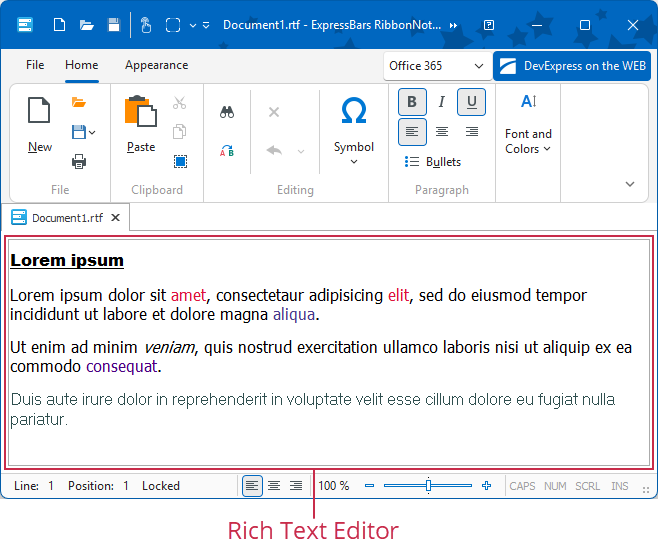Collapse the ribbon with chevron

pyautogui.click(x=630, y=184)
